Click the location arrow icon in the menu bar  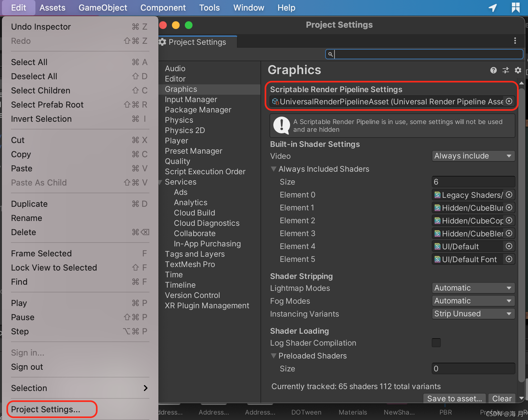[x=493, y=8]
